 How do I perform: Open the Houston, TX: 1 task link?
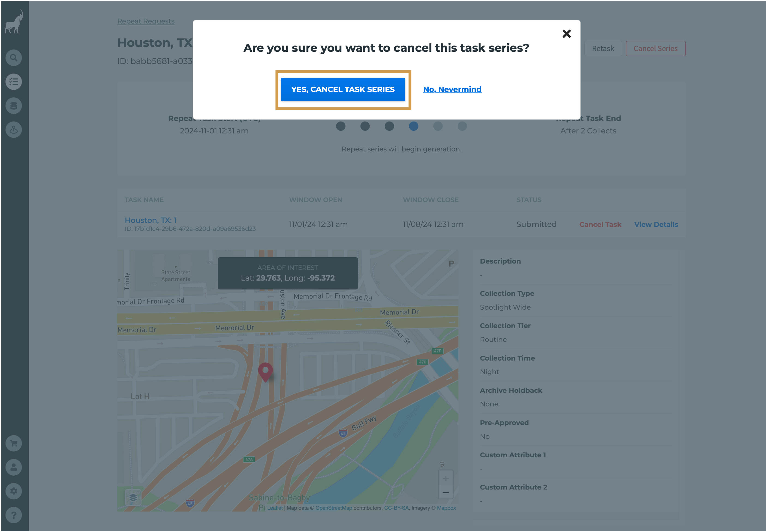151,220
